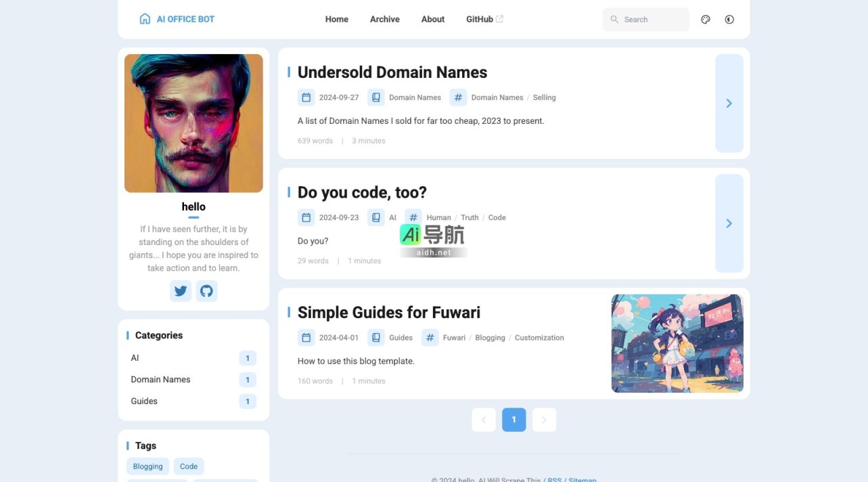Click the AI Office Bot home logo icon
Viewport: 868px width, 482px height.
[x=145, y=18]
